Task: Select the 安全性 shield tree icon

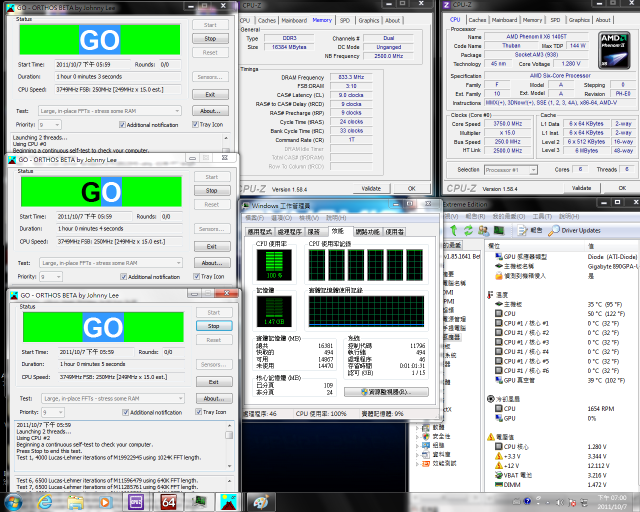Action: 426,436
